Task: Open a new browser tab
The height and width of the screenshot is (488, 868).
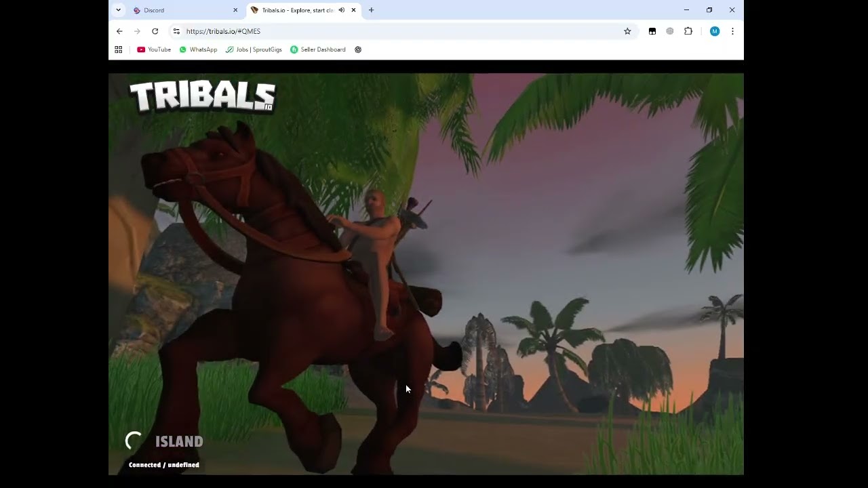Action: (x=371, y=10)
